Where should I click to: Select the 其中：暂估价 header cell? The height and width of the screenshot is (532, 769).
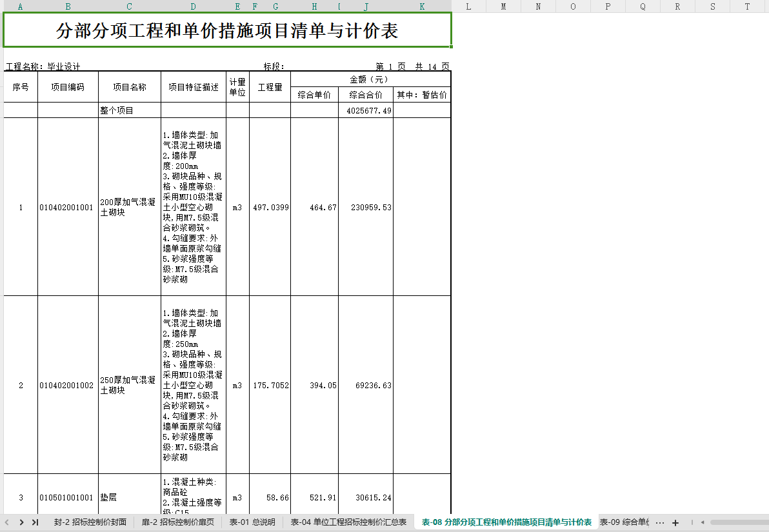coord(422,95)
